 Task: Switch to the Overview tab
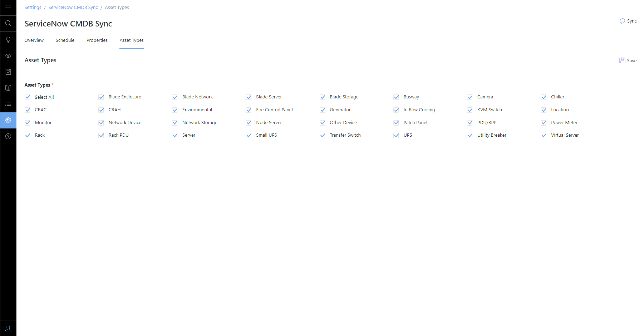[x=34, y=40]
